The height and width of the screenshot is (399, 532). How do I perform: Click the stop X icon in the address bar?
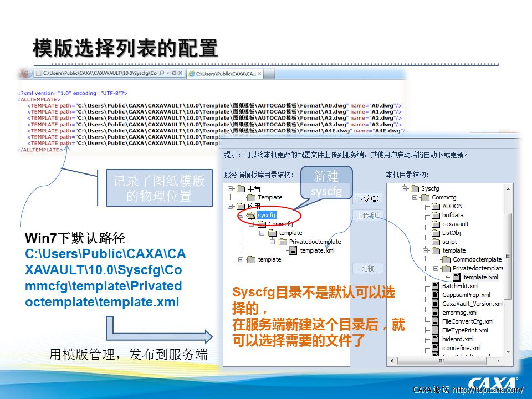(x=180, y=73)
